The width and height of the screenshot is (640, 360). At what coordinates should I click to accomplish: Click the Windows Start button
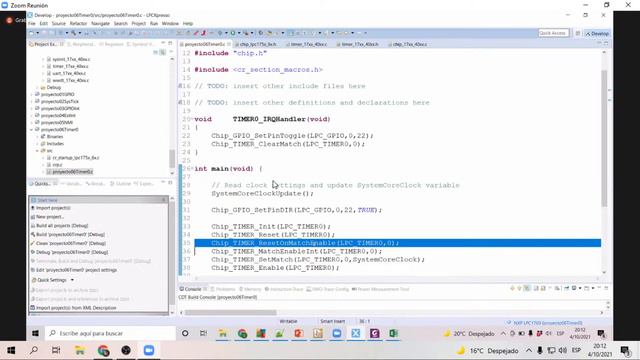(11, 351)
